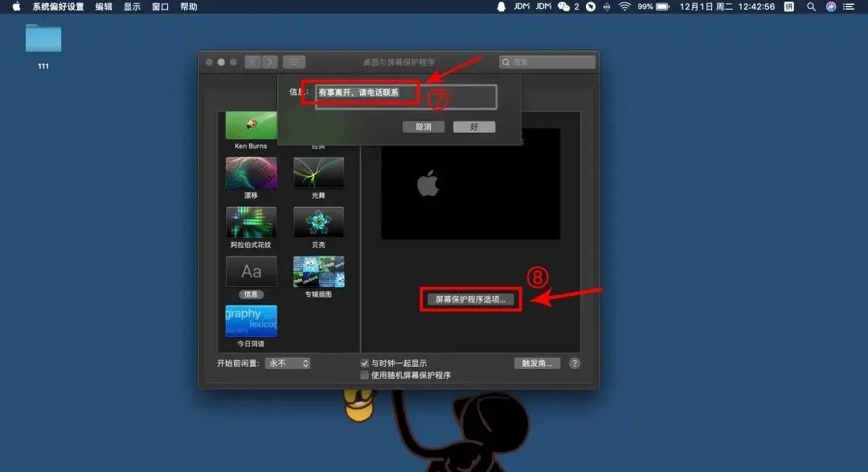
Task: Open Spotlight search in menu bar
Action: pos(811,6)
